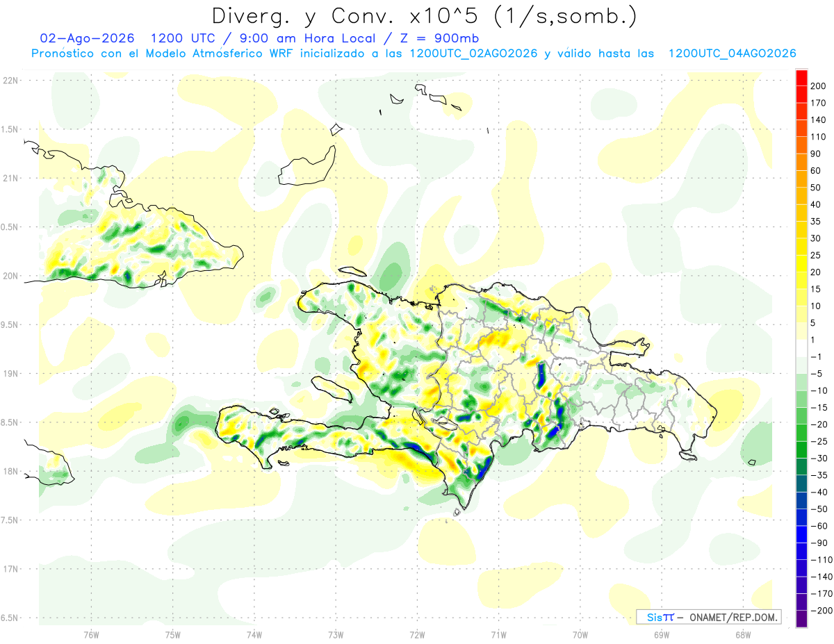Click the chart title 'Diverg. y Conv. x10^5'
This screenshot has width=834, height=644.
tap(350, 15)
